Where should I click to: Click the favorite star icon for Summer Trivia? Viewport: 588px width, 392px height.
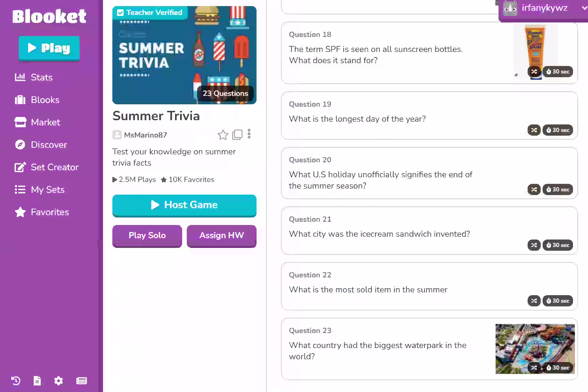[x=223, y=135]
